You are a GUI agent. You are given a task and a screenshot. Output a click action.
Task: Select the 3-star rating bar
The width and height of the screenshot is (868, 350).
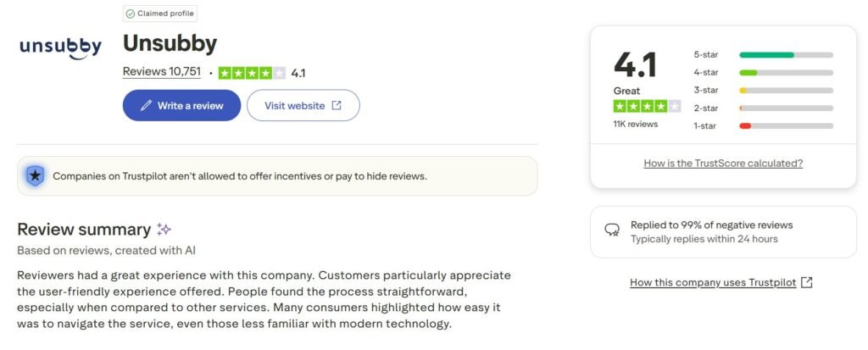tap(786, 90)
